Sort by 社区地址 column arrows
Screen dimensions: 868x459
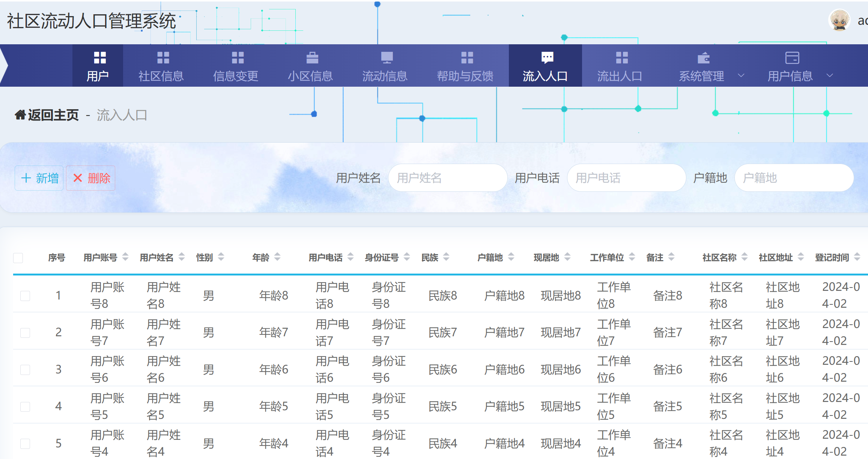click(801, 257)
